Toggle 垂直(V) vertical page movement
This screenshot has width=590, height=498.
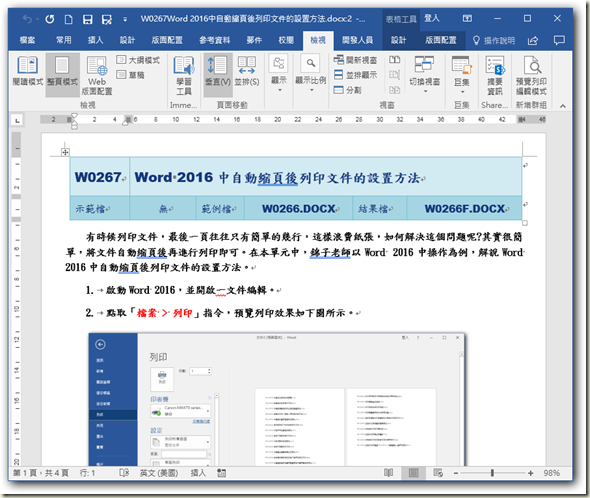coord(217,71)
